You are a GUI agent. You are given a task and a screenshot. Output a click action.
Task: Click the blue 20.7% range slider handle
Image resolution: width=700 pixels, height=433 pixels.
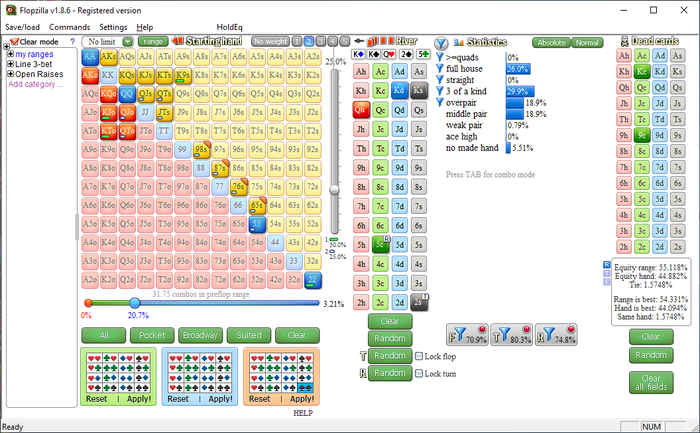pyautogui.click(x=134, y=303)
